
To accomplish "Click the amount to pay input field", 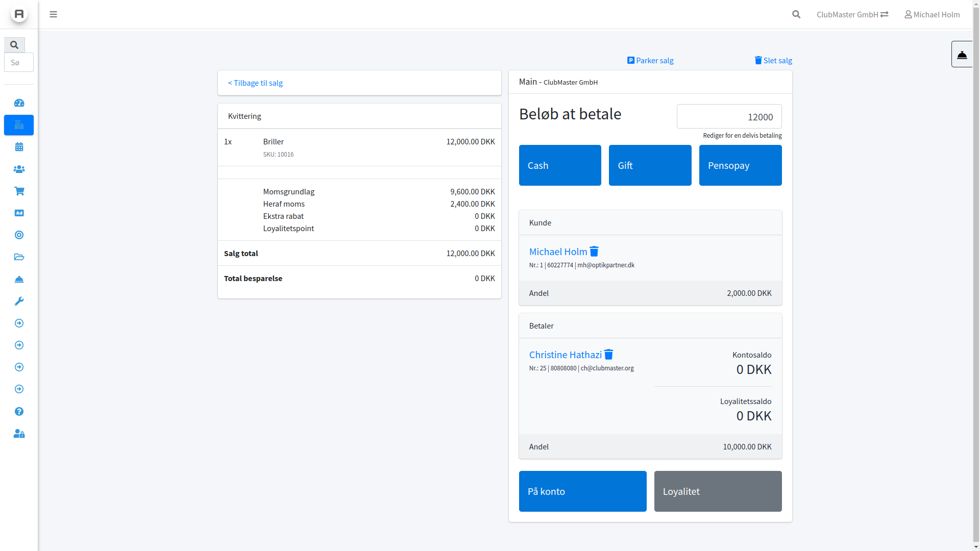I will click(x=729, y=117).
